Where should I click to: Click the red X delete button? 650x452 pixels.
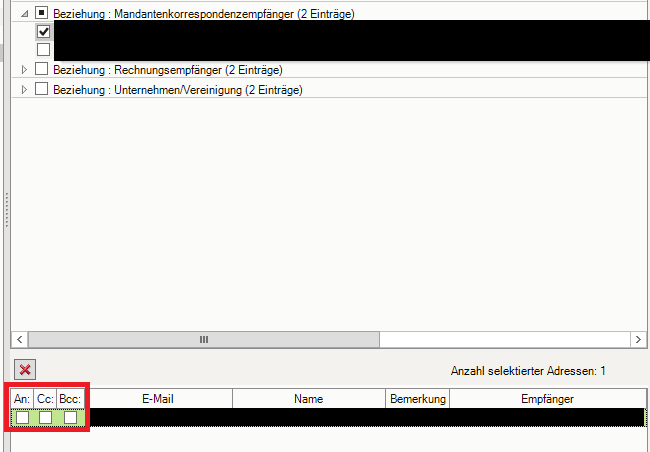click(x=25, y=369)
